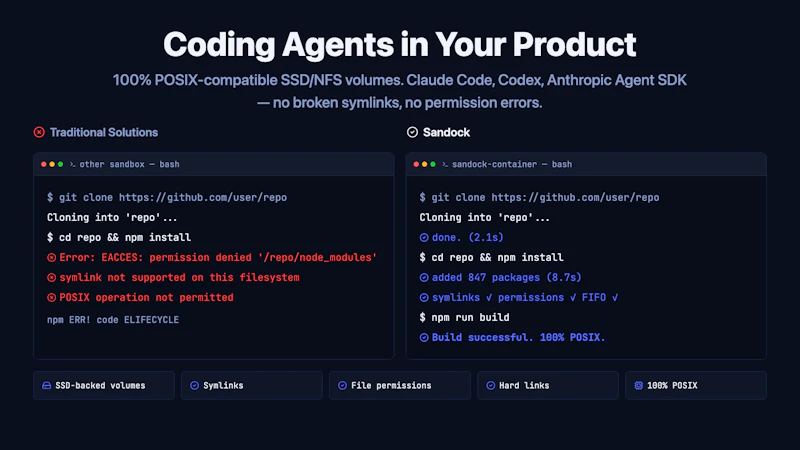Image resolution: width=800 pixels, height=450 pixels.
Task: Click the no broken symlinks, no permission errors line
Action: [x=399, y=103]
